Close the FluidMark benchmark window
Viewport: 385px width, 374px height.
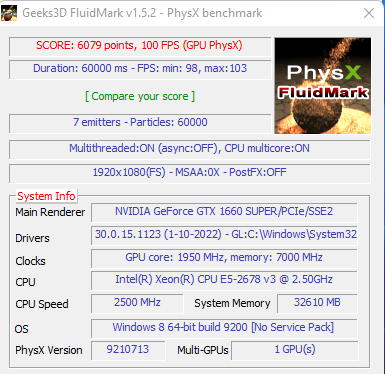click(x=369, y=13)
